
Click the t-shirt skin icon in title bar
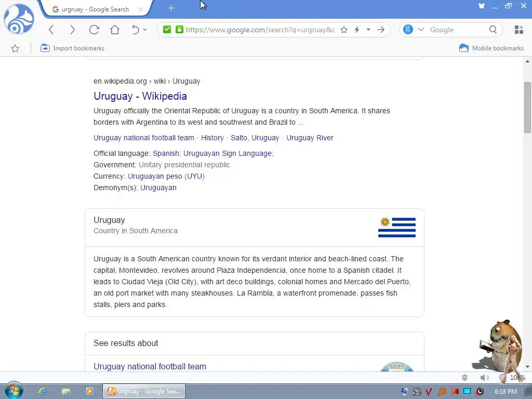482,6
